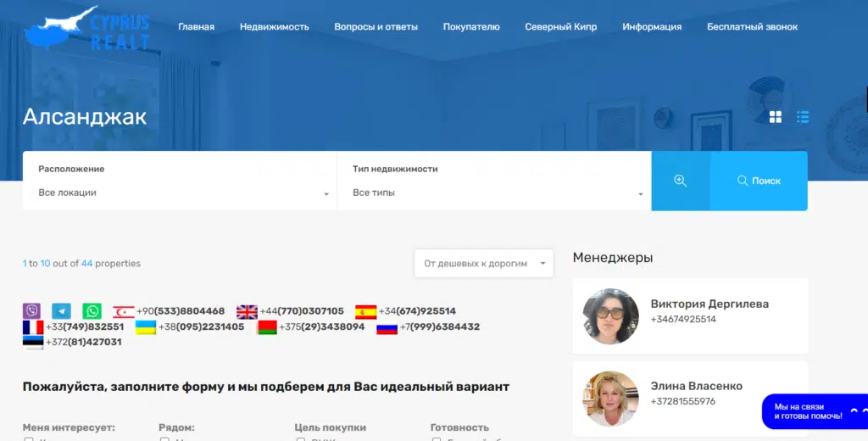Open the Покупателю menu
The width and height of the screenshot is (868, 441).
[x=471, y=26]
